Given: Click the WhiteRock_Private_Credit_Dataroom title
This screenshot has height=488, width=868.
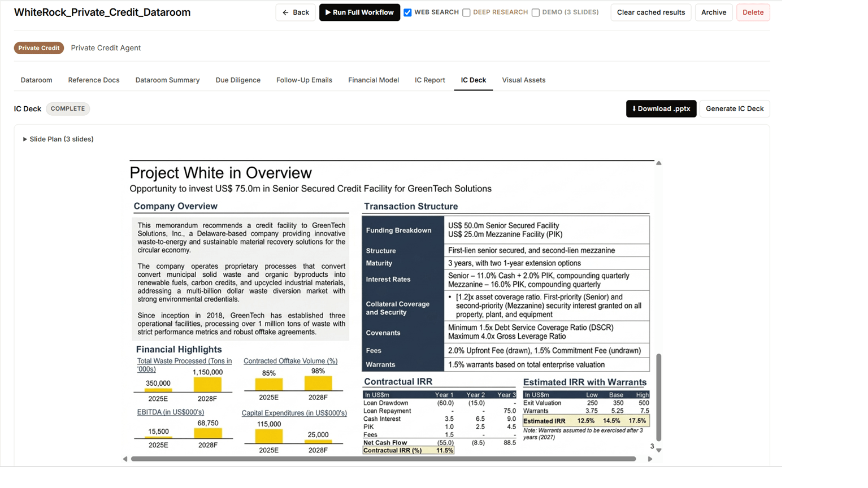Looking at the screenshot, I should [102, 12].
